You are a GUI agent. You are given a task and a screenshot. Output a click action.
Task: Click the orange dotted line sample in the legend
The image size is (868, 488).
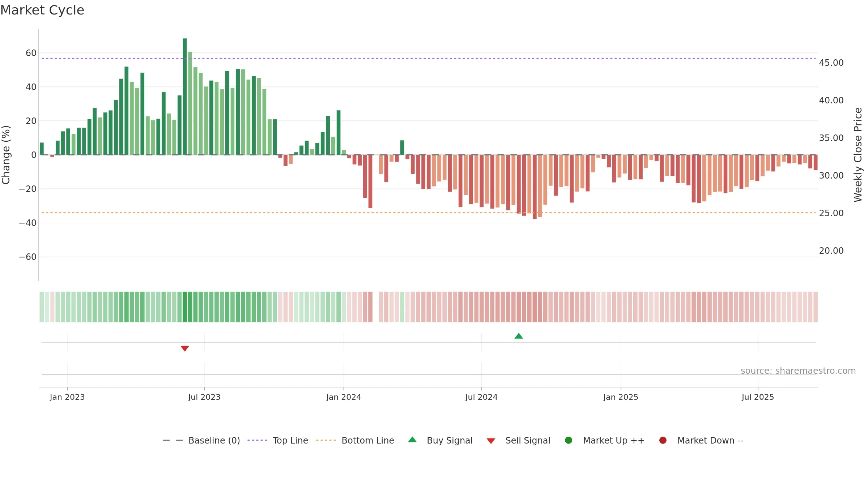pos(326,440)
